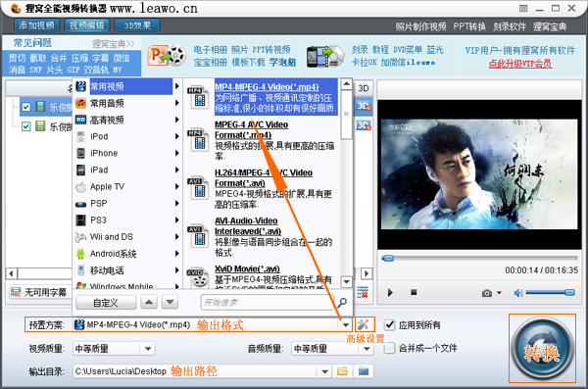Viewport: 588px width, 389px height.
Task: Open the 刻录软件 link
Action: (510, 26)
